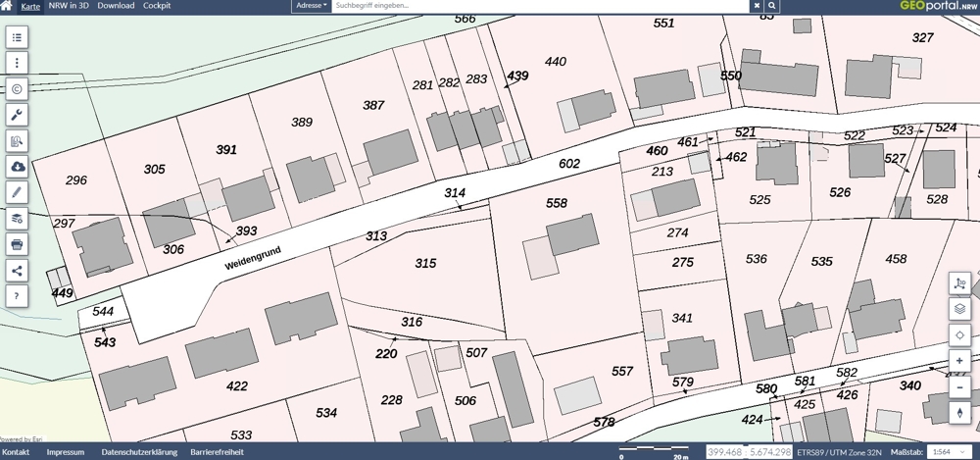Open the Impressum link
Screen dimensions: 980x460
click(x=65, y=452)
